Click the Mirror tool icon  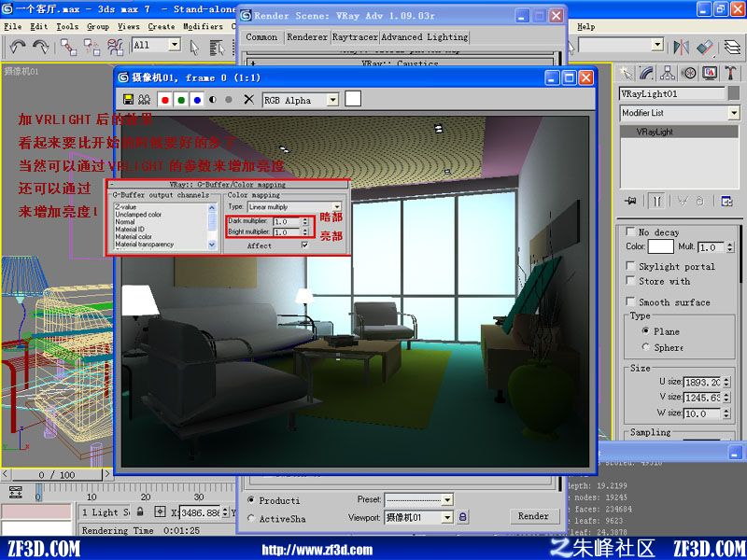click(x=682, y=47)
